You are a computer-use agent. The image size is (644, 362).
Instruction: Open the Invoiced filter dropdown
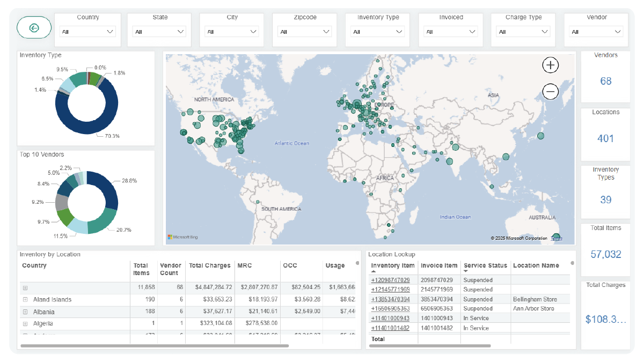point(451,32)
